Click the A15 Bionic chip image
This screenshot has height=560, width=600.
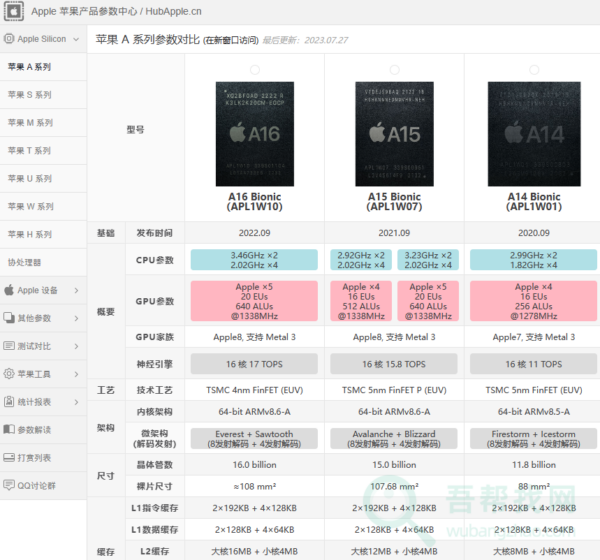click(x=394, y=132)
